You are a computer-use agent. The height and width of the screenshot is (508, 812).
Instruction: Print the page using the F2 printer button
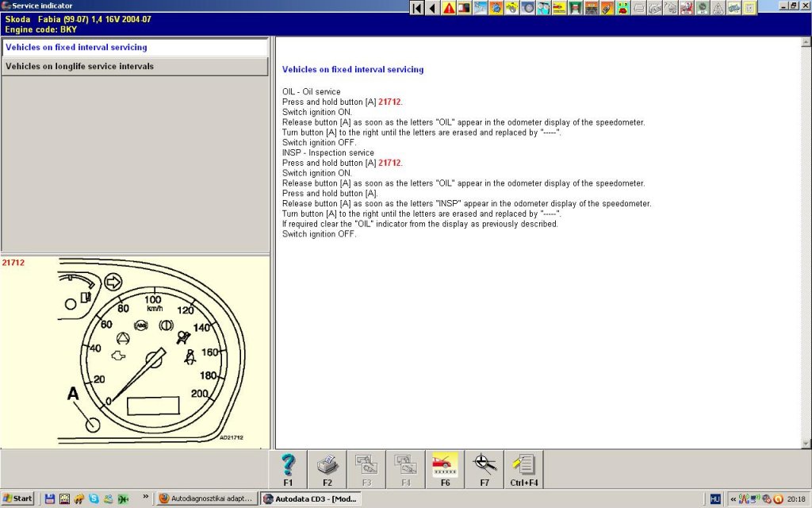click(327, 470)
